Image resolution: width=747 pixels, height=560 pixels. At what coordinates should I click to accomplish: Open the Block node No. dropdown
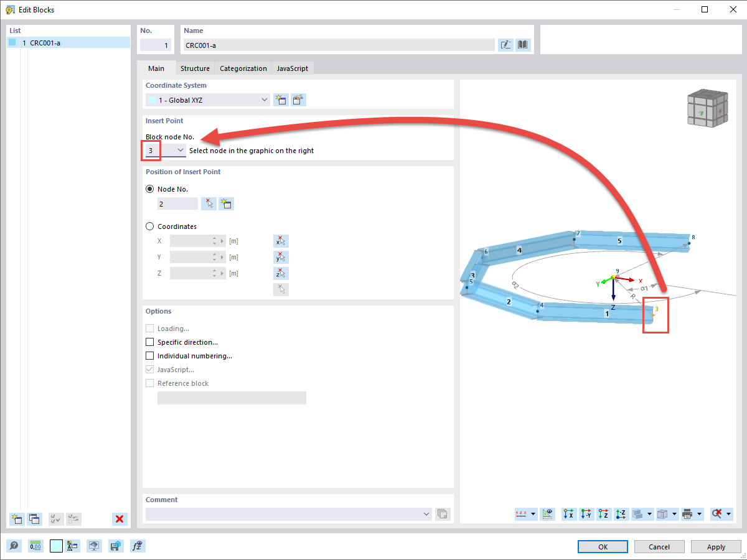tap(166, 150)
